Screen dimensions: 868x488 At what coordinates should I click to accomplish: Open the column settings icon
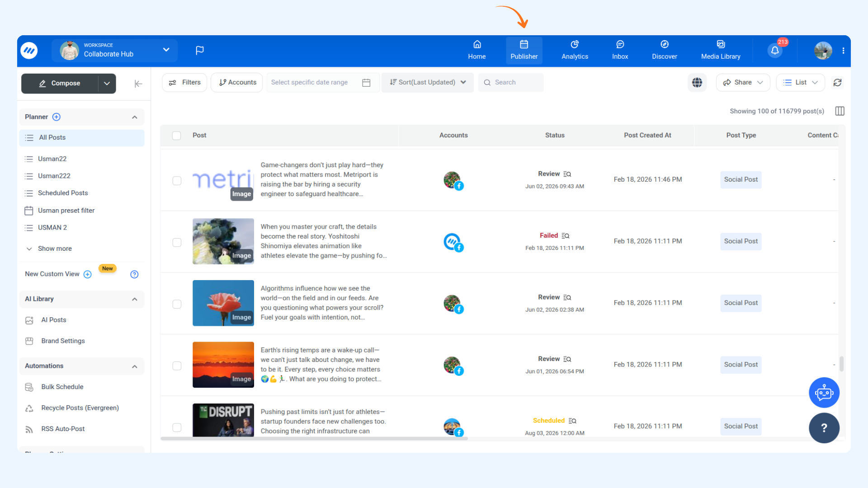click(840, 111)
